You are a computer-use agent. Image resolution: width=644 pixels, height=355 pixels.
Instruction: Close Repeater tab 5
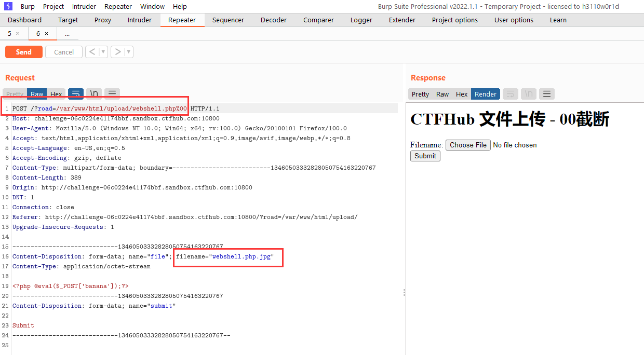click(x=18, y=33)
